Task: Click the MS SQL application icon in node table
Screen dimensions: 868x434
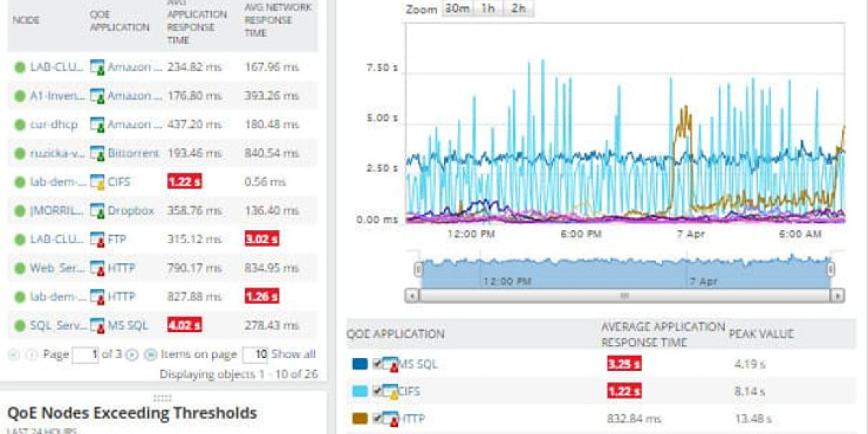Action: pyautogui.click(x=97, y=325)
